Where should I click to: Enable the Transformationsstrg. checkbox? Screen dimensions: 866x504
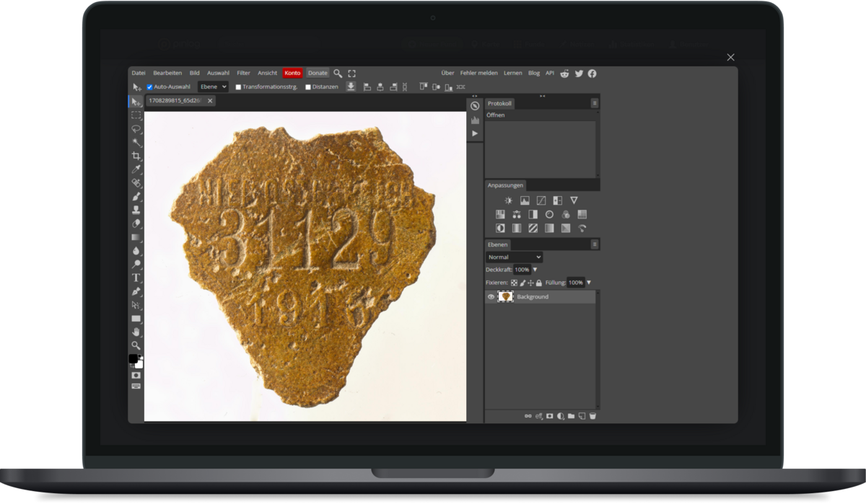click(239, 87)
